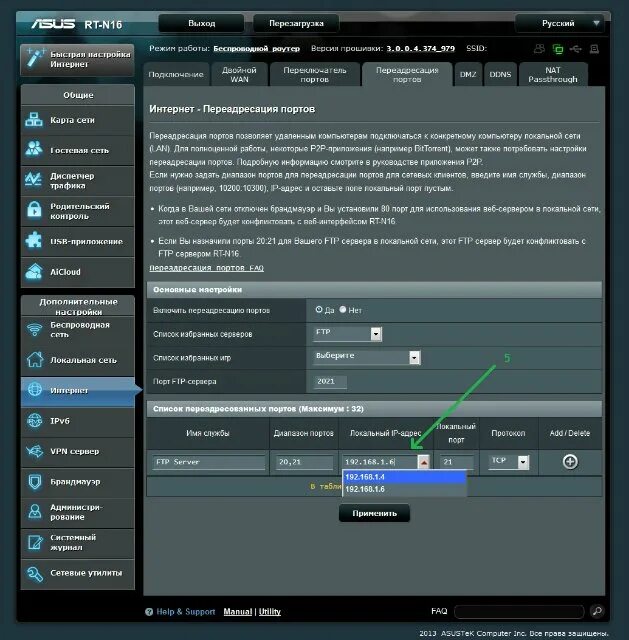Click the plus Add rule icon
This screenshot has height=640, width=629.
570,462
